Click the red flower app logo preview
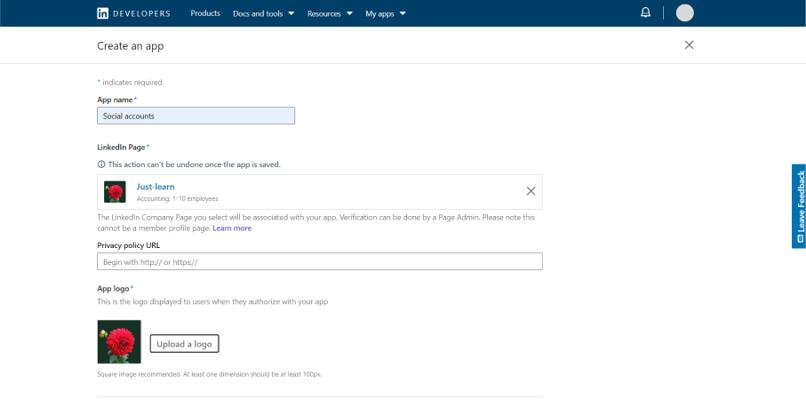The width and height of the screenshot is (806, 400). pos(119,342)
